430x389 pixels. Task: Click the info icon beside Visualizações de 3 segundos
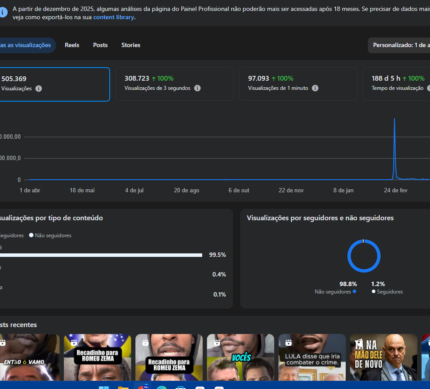(197, 88)
